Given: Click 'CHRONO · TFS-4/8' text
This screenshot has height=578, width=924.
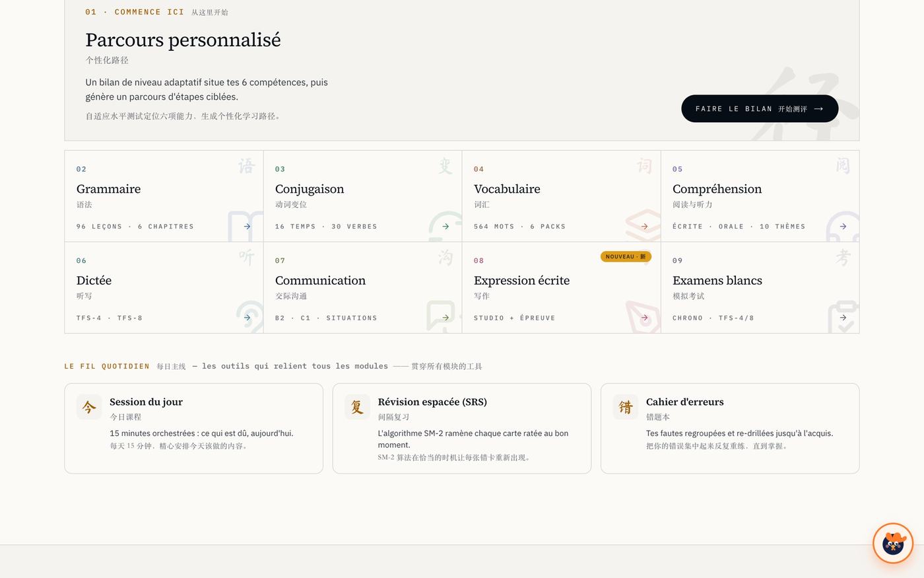Looking at the screenshot, I should [x=713, y=318].
